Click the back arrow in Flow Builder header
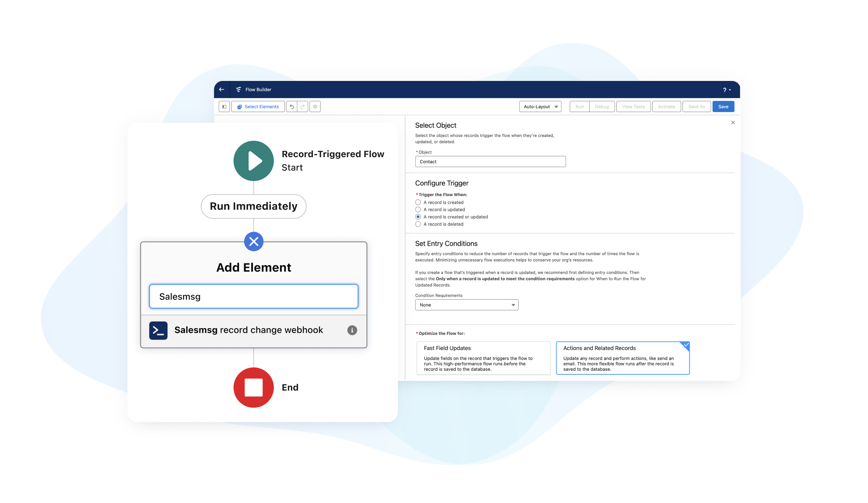This screenshot has width=868, height=503. [222, 90]
